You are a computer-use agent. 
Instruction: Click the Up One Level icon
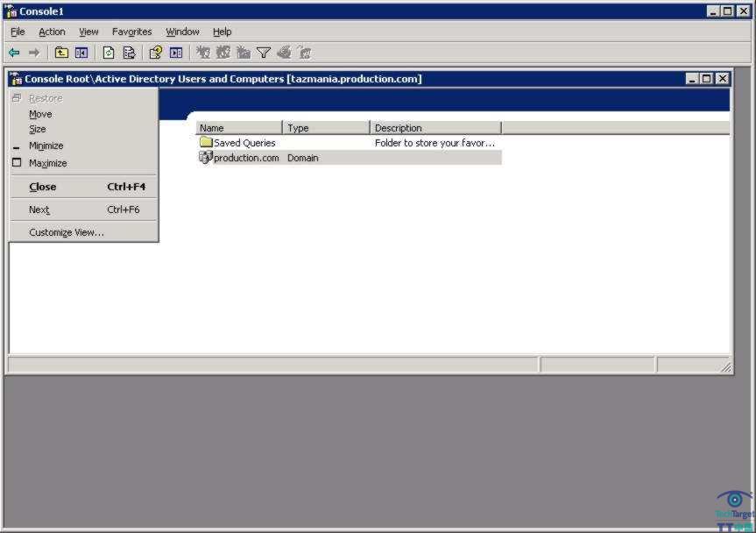(60, 52)
